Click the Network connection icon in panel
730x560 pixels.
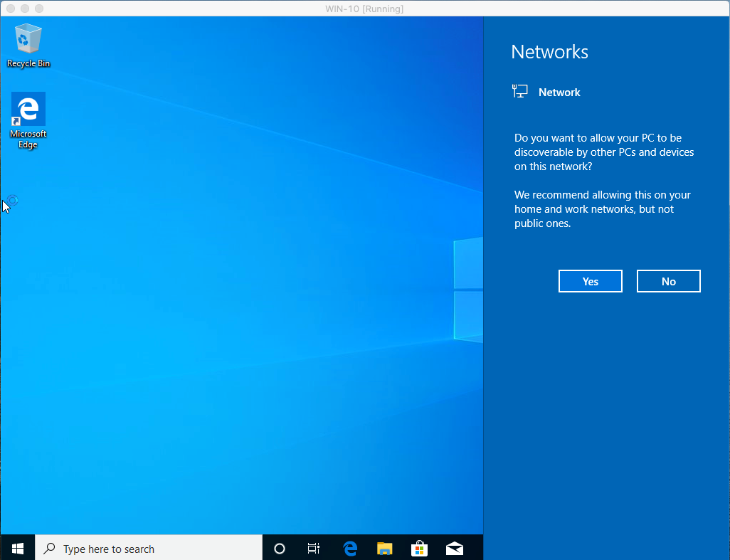point(519,91)
